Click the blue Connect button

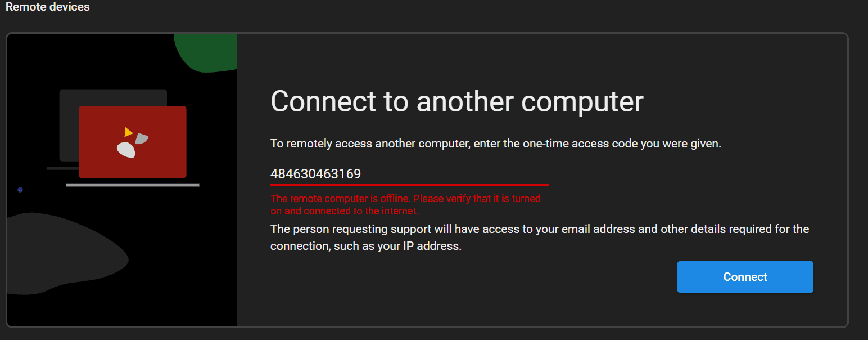pos(745,277)
